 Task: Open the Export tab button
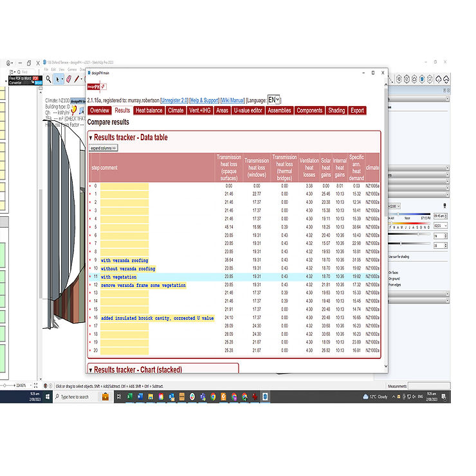(x=357, y=111)
